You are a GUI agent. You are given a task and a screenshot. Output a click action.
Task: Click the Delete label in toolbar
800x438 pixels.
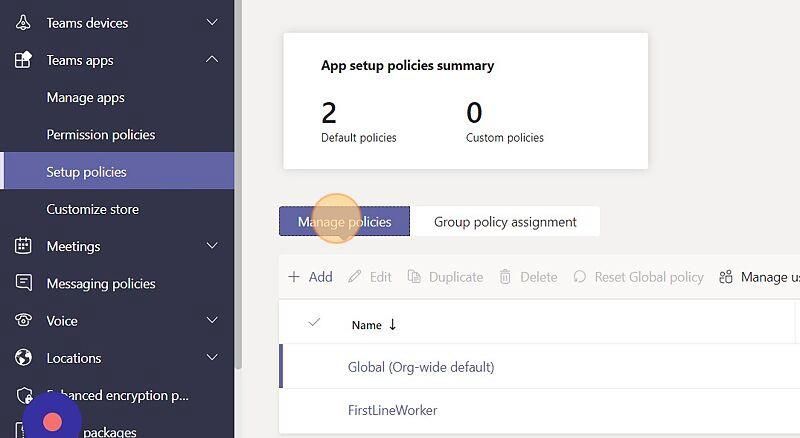coord(538,277)
